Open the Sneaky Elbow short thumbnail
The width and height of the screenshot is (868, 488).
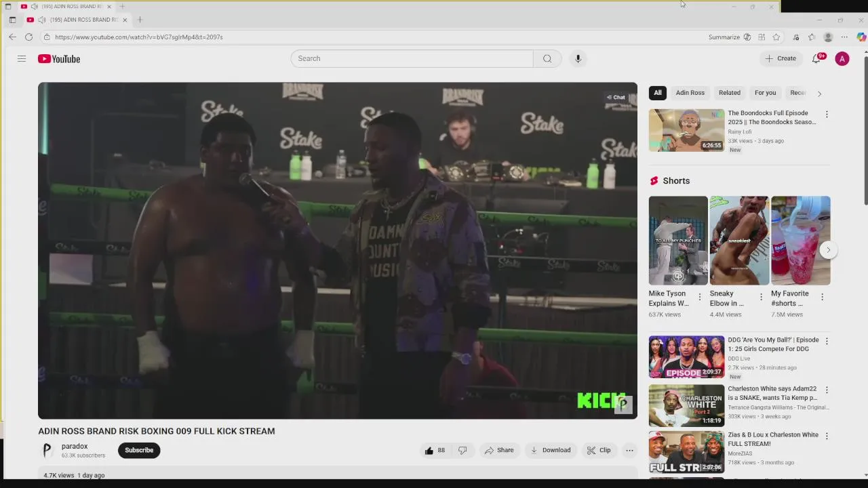(x=739, y=241)
